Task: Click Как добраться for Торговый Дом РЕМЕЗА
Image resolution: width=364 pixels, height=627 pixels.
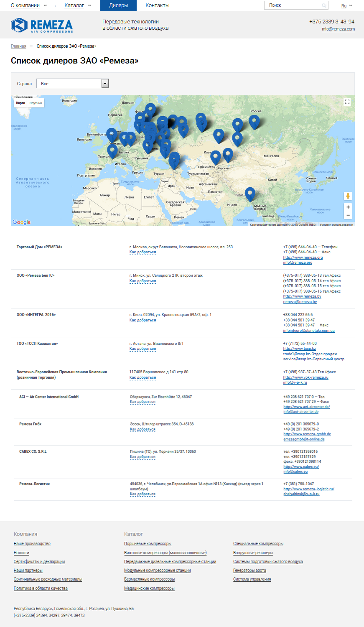Action: (143, 252)
